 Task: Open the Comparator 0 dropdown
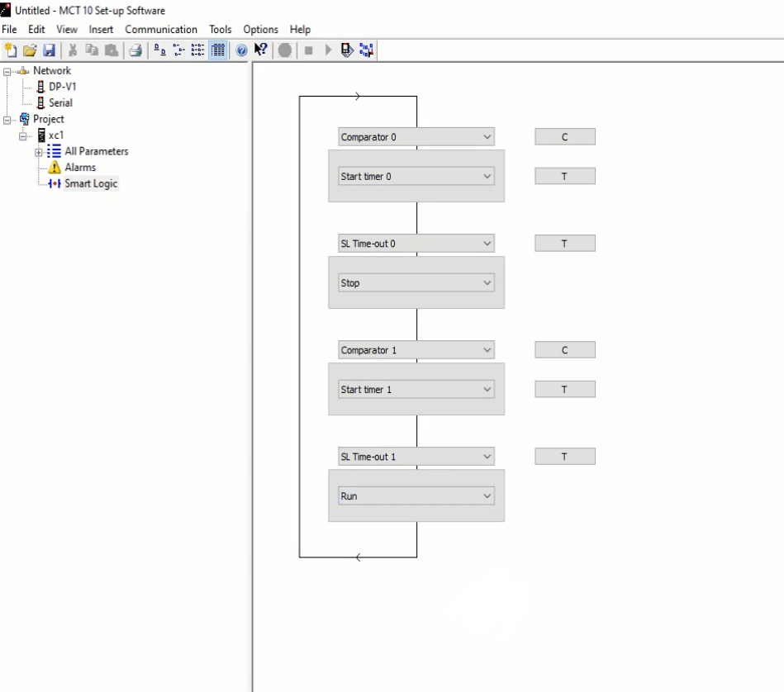pos(487,137)
